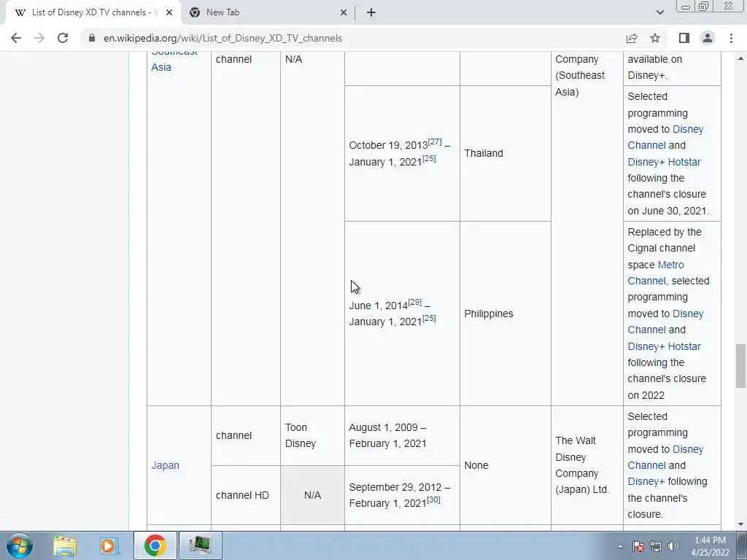Open citation [25] in the Philippines row
747x560 pixels.
(x=429, y=319)
